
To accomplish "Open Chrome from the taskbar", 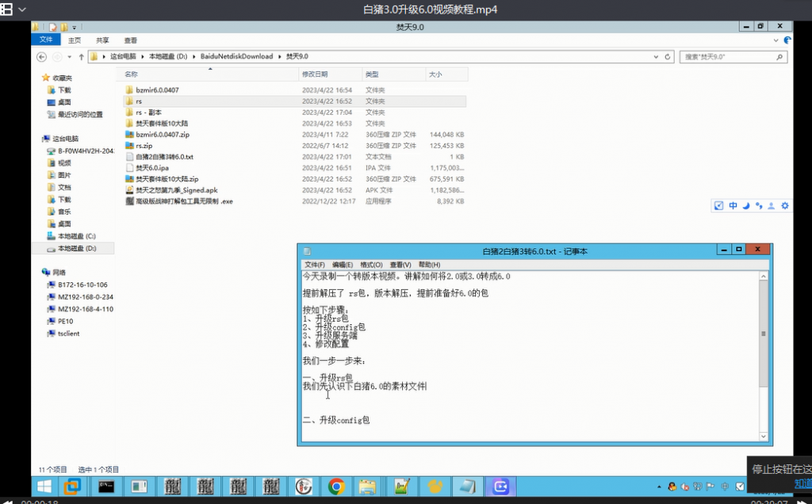I will coord(336,487).
